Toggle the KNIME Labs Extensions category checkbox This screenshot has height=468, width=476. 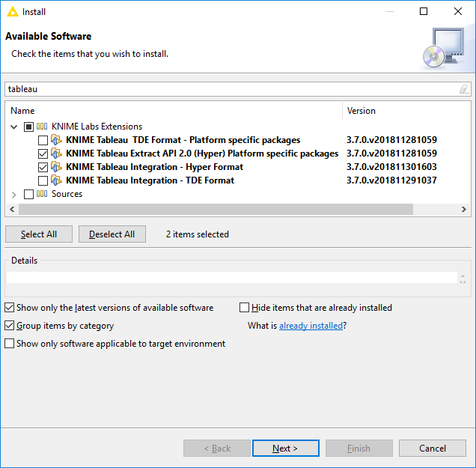(28, 127)
